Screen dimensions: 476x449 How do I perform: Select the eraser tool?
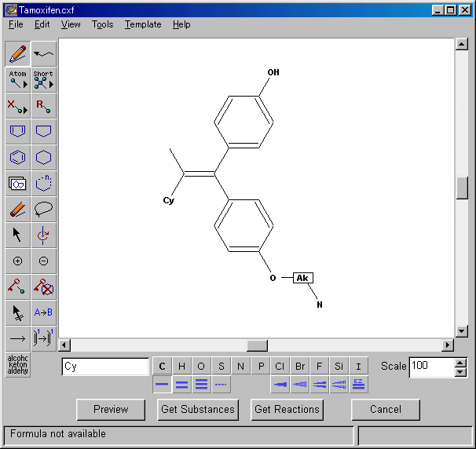[x=17, y=209]
